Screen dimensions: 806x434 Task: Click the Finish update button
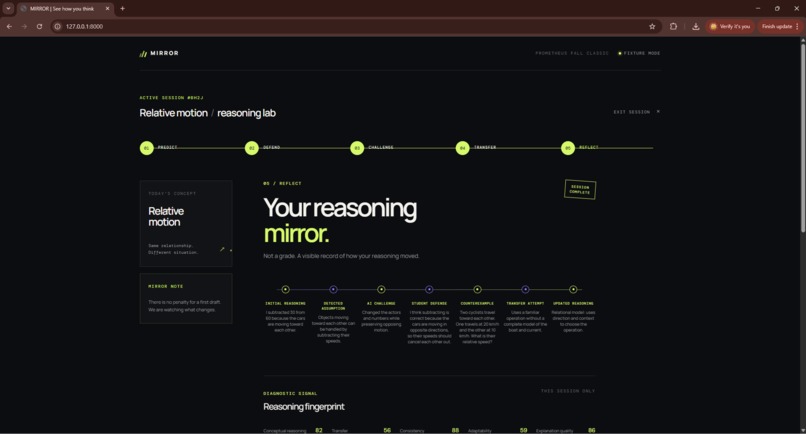[780, 26]
